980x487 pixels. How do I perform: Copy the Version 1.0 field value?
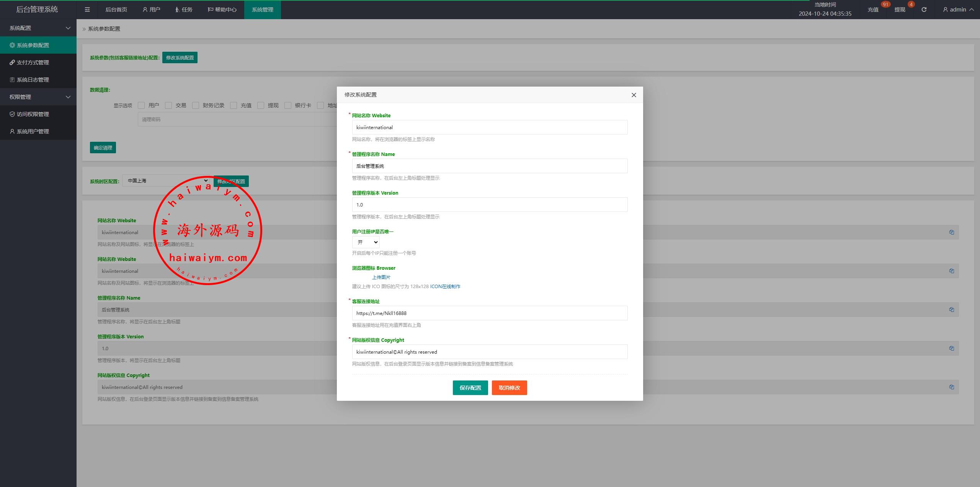point(951,348)
